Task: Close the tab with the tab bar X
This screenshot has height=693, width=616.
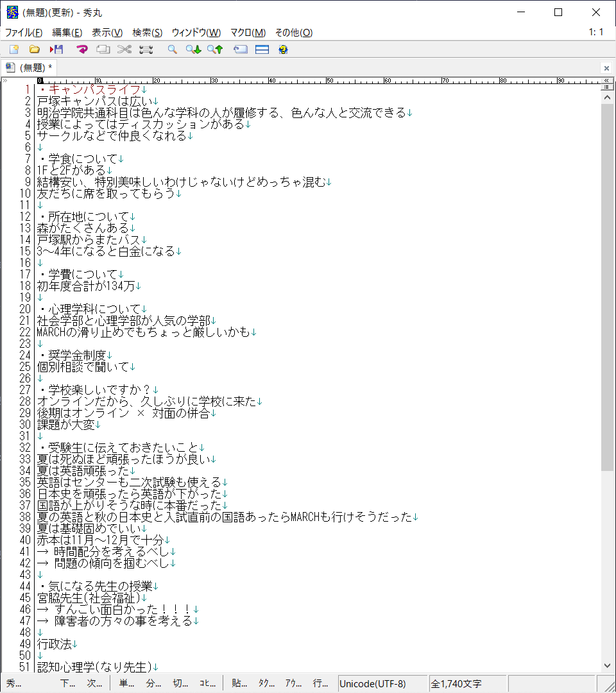Action: click(x=606, y=68)
